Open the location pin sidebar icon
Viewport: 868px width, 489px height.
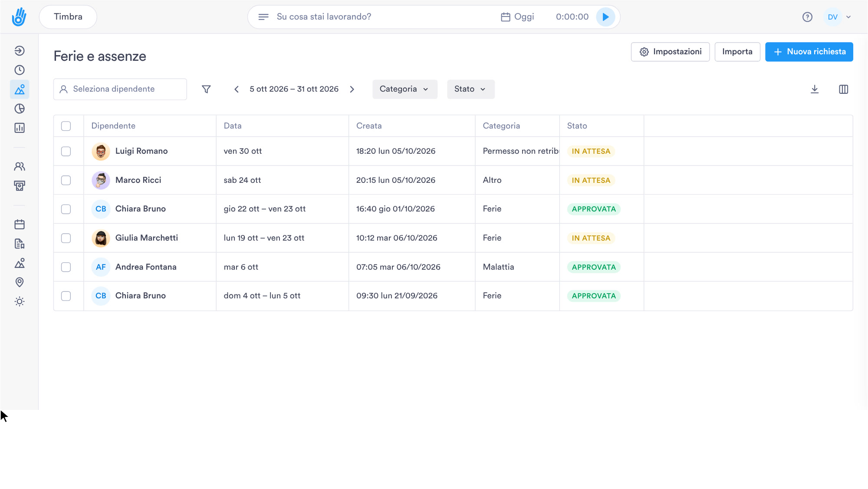(20, 282)
